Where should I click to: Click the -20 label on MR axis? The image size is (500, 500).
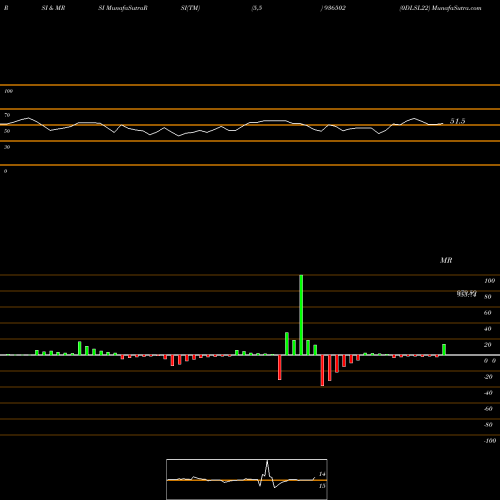(x=488, y=377)
